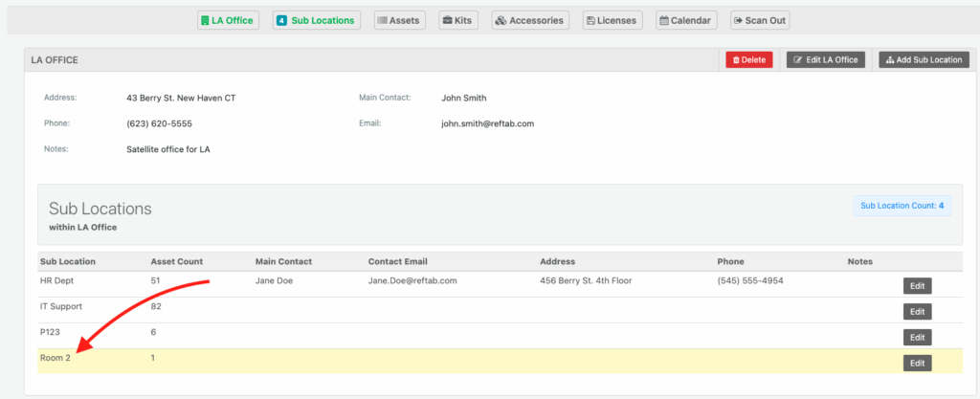Edit the Room 2 sub location

click(917, 363)
